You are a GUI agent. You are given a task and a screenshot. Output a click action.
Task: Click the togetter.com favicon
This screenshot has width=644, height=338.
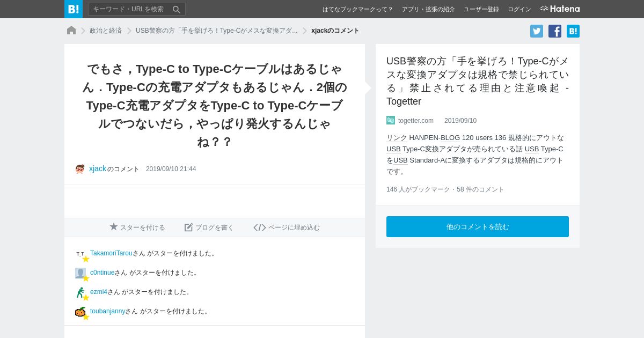[391, 121]
